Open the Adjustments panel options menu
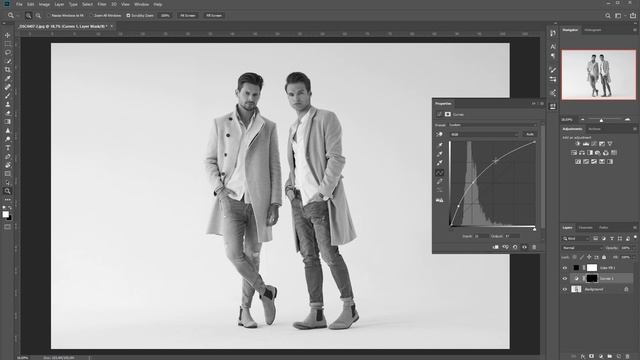 (x=635, y=129)
